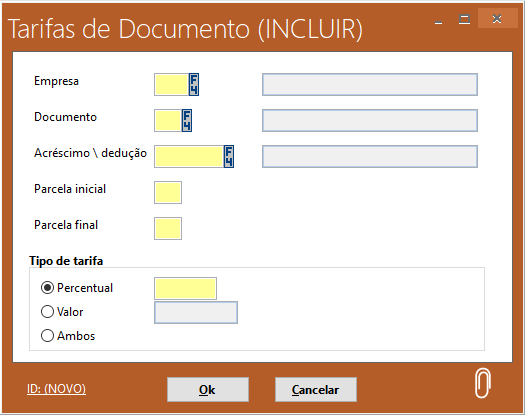Click the gray Valor amount field
This screenshot has height=415, width=525.
196,313
